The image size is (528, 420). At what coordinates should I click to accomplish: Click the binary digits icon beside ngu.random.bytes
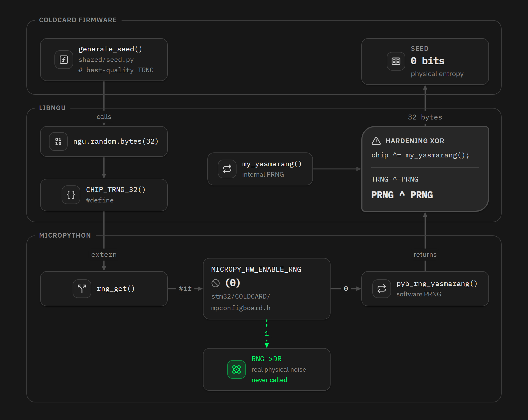[x=58, y=141]
